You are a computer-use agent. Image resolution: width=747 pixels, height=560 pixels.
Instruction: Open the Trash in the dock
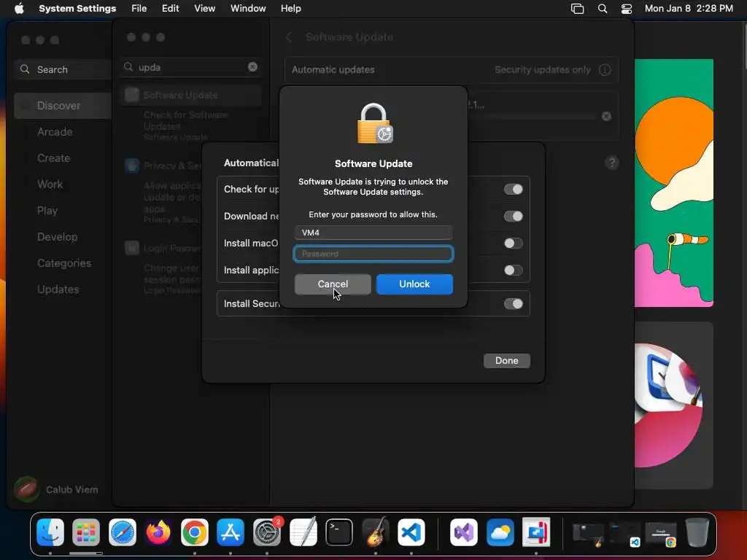tap(697, 532)
